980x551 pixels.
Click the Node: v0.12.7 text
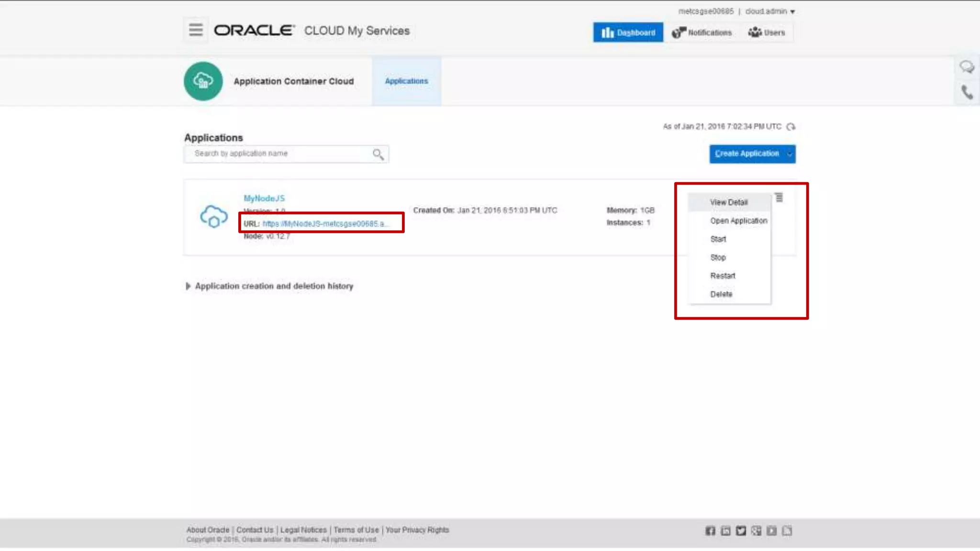[x=267, y=236]
